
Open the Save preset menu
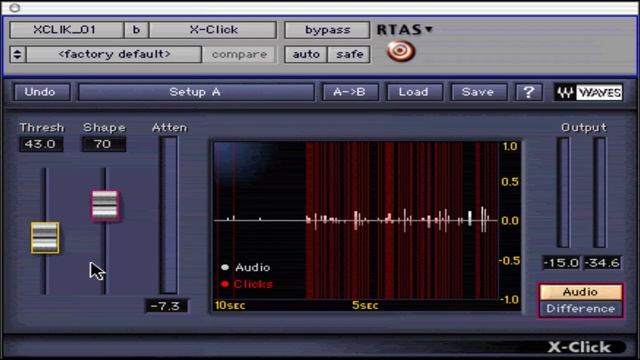479,92
